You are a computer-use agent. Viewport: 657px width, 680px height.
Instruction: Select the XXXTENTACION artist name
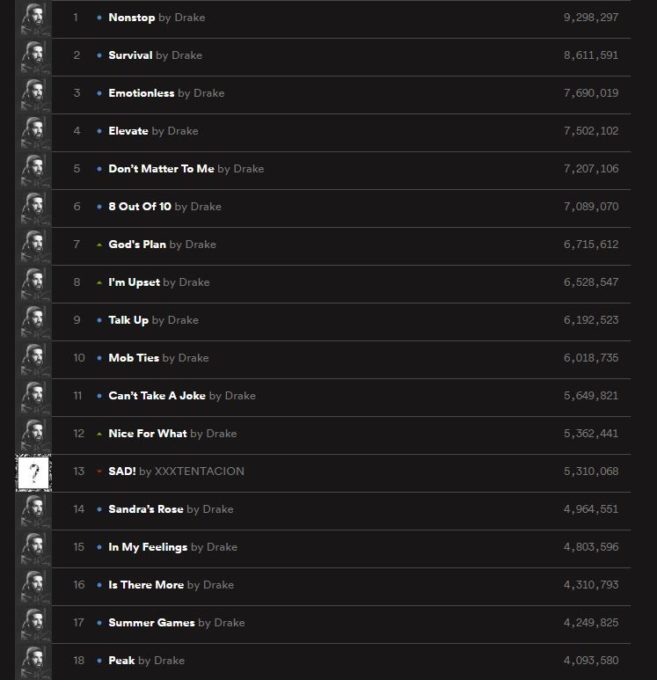coord(199,471)
